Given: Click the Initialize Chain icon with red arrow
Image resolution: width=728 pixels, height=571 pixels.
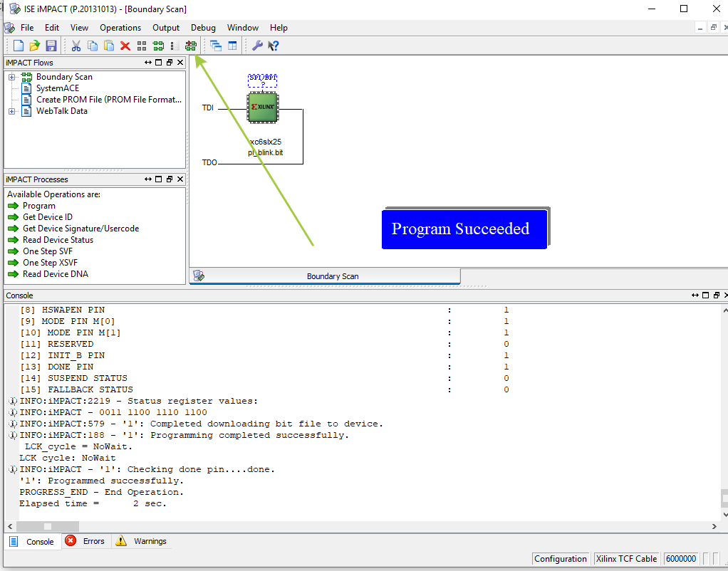Looking at the screenshot, I should pos(191,46).
